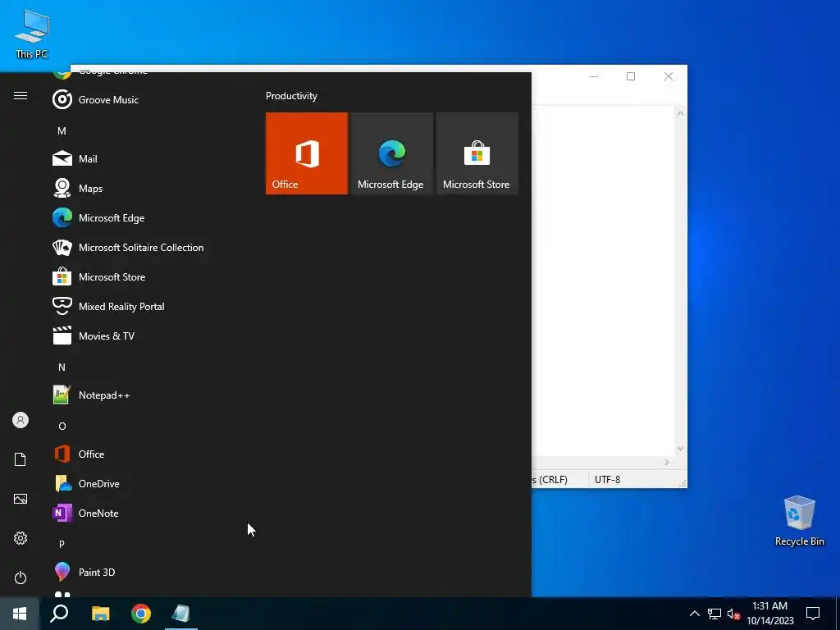Launch Google Chrome from the taskbar
This screenshot has width=840, height=630.
point(141,614)
